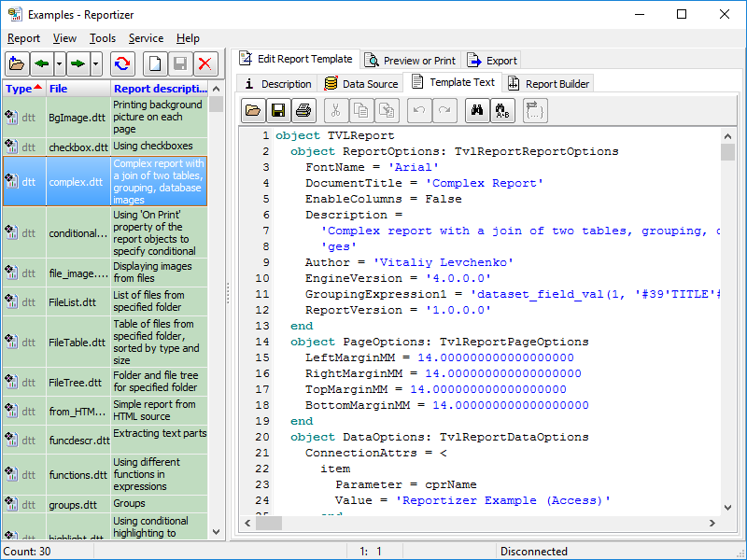Sort by Report description column header
This screenshot has width=747, height=560.
(x=160, y=89)
